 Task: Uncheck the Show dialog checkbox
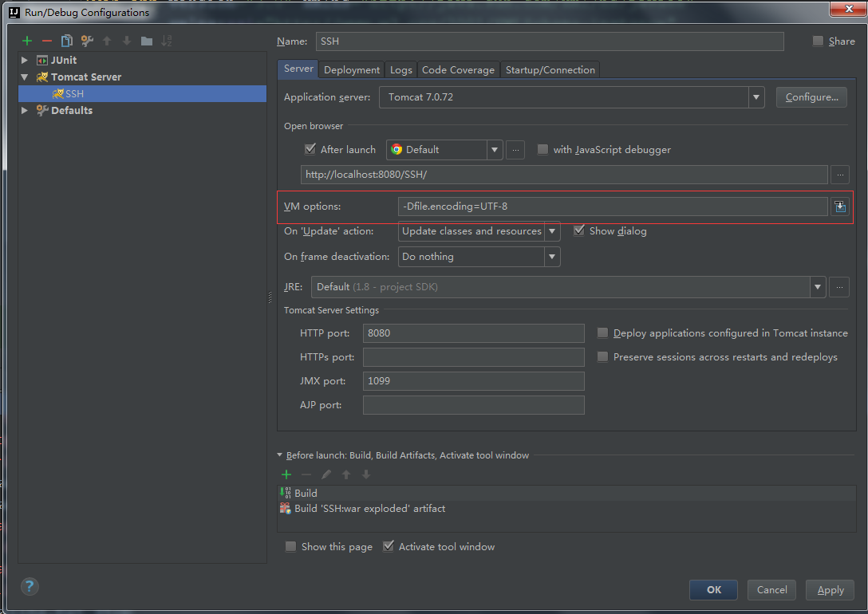[578, 230]
